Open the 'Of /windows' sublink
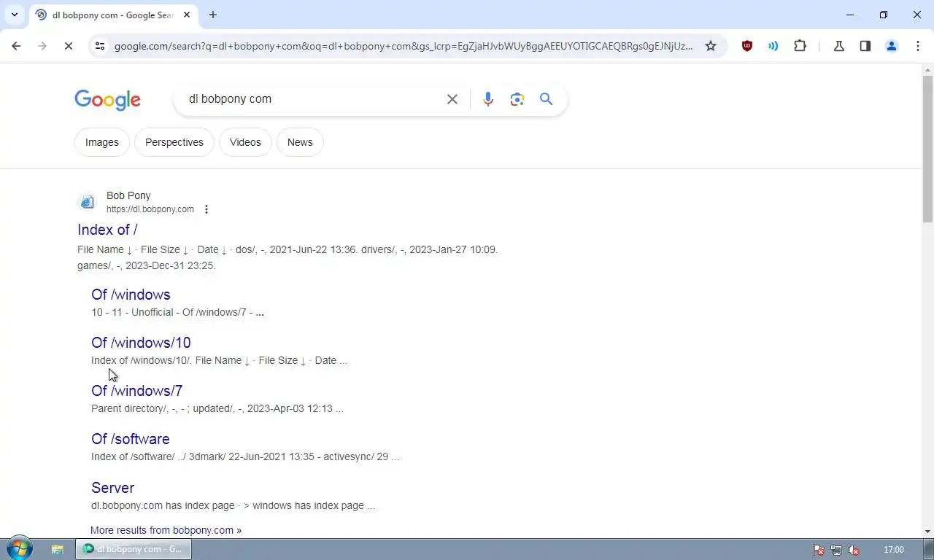The image size is (934, 560). pos(131,295)
